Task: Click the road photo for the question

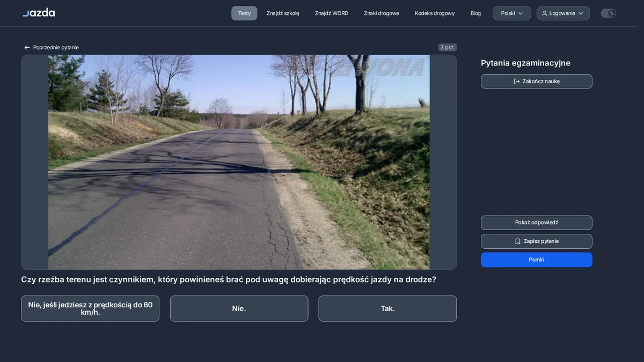Action: coord(239,162)
